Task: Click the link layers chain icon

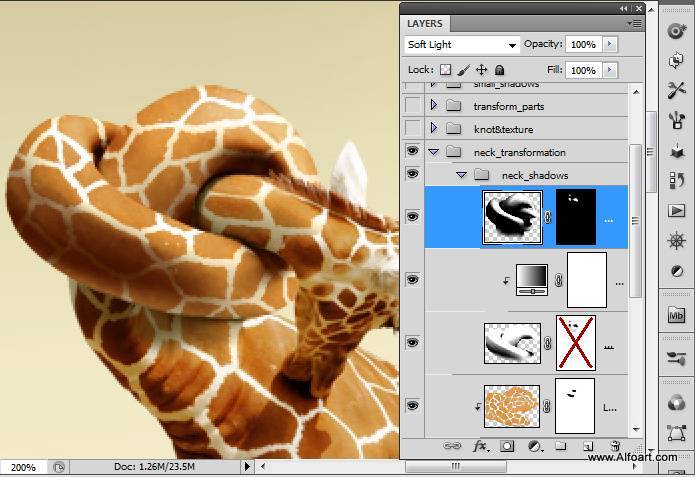Action: pyautogui.click(x=452, y=446)
